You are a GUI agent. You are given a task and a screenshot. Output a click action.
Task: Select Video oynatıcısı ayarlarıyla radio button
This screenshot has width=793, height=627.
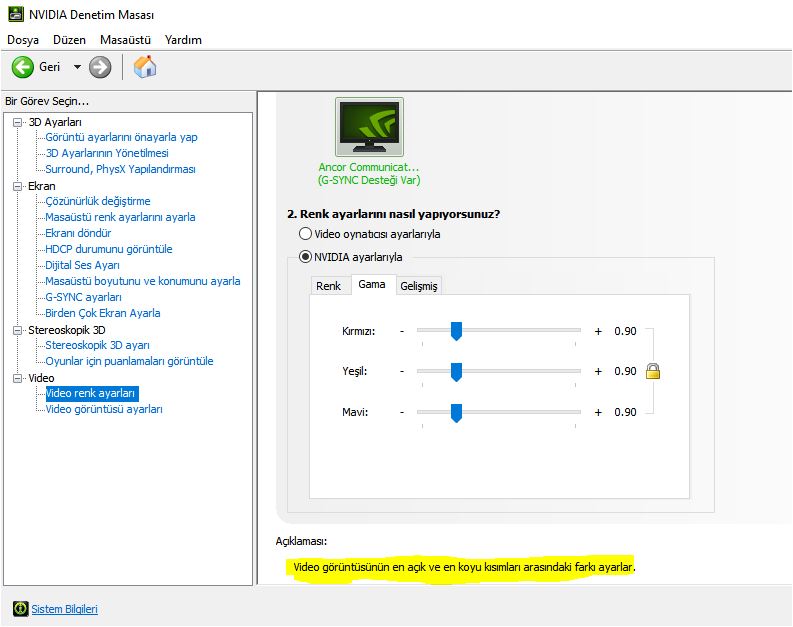pyautogui.click(x=305, y=234)
